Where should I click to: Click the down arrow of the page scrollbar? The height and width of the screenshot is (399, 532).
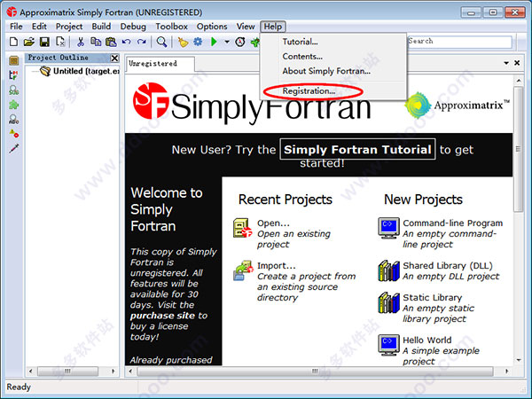(x=518, y=360)
